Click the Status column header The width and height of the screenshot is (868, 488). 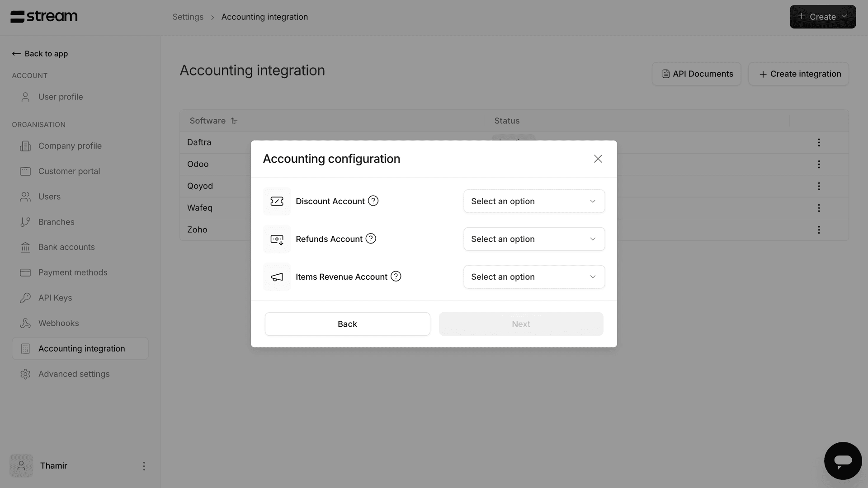507,121
